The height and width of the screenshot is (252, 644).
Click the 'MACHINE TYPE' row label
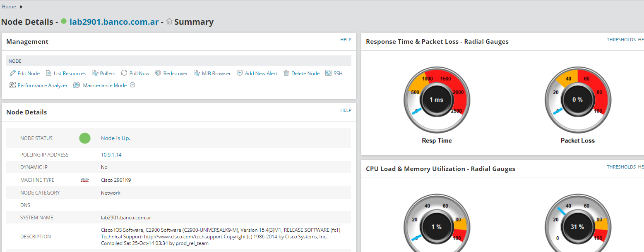click(37, 180)
